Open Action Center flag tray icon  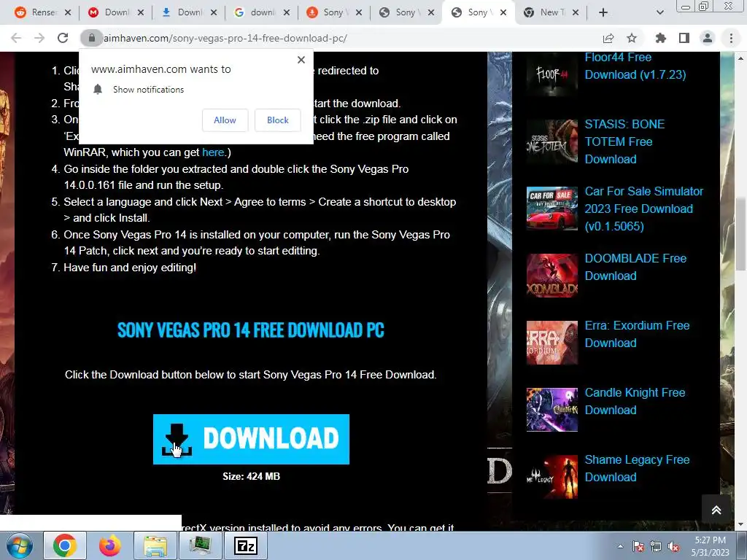tap(638, 547)
